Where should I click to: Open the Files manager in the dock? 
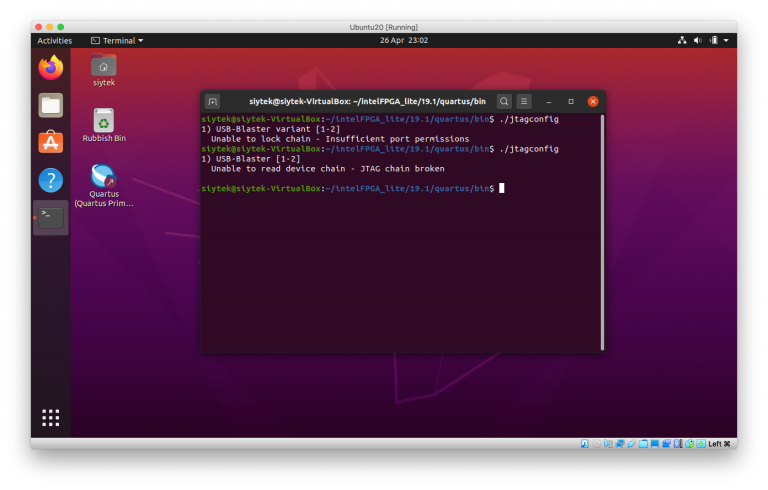(51, 105)
